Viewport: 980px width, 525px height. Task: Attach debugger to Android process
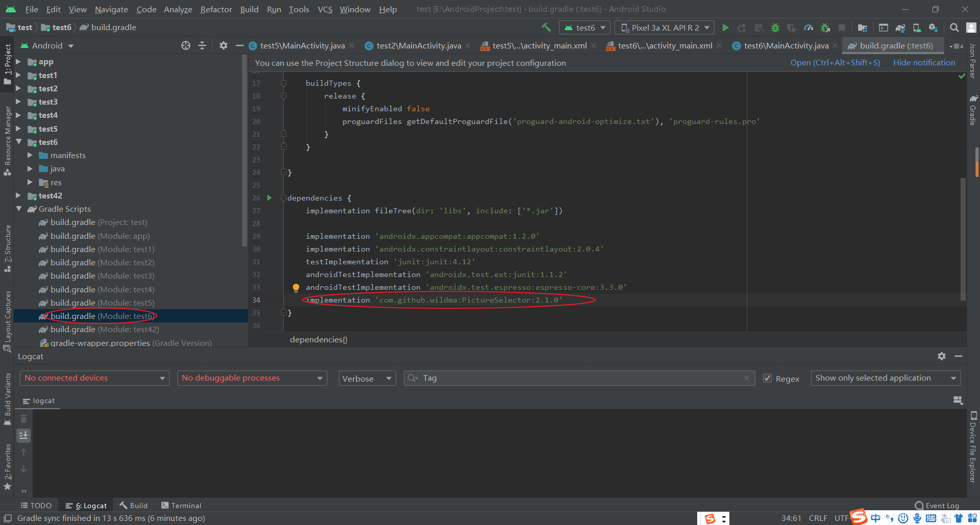pyautogui.click(x=825, y=28)
